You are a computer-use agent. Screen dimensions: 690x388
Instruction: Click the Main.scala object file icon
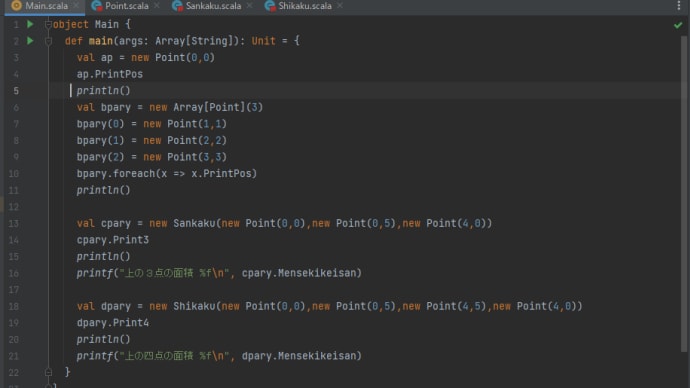click(16, 6)
